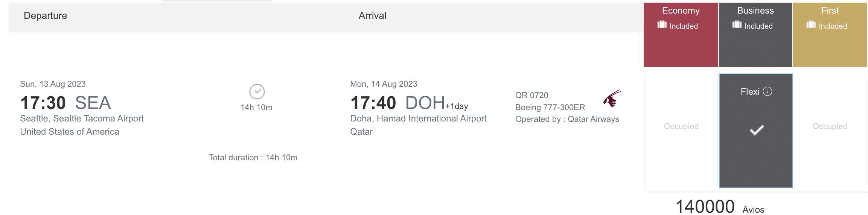Click the 140000 Avios price
Image resolution: width=868 pixels, height=215 pixels.
[705, 207]
